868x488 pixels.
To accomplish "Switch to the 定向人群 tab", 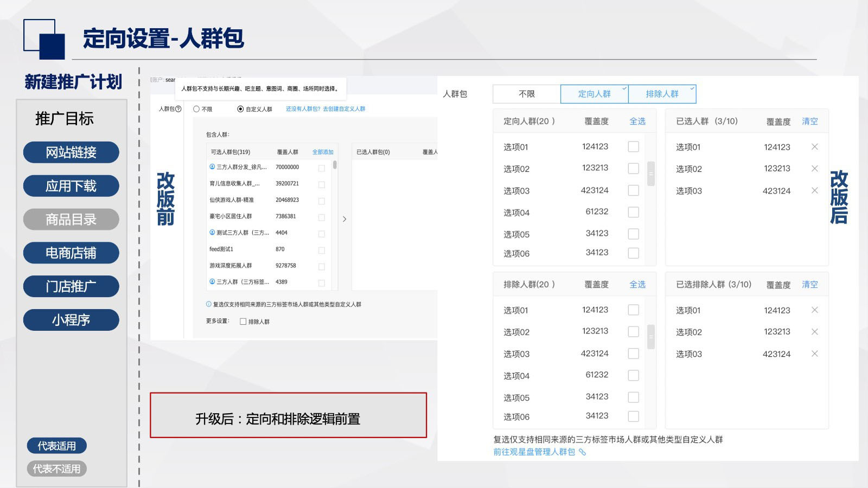I will [x=594, y=94].
